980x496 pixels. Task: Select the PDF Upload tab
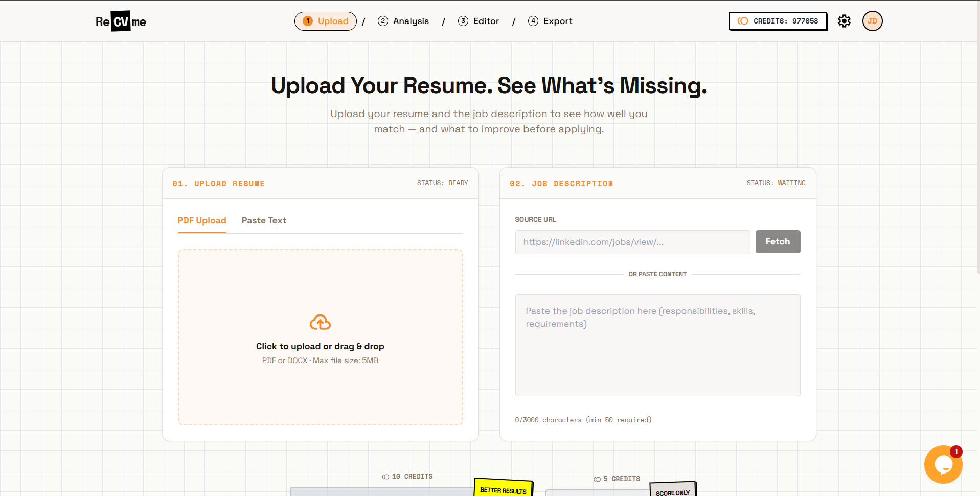(202, 221)
